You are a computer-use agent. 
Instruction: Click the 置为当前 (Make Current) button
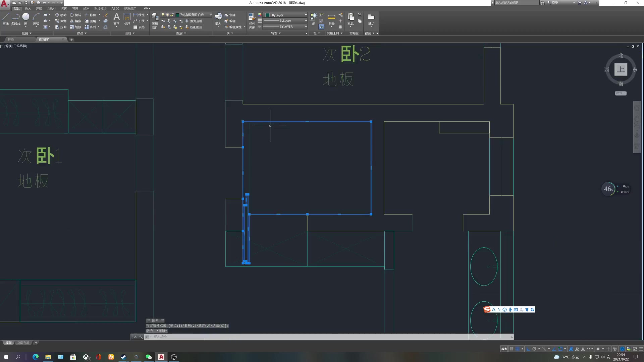tap(194, 21)
